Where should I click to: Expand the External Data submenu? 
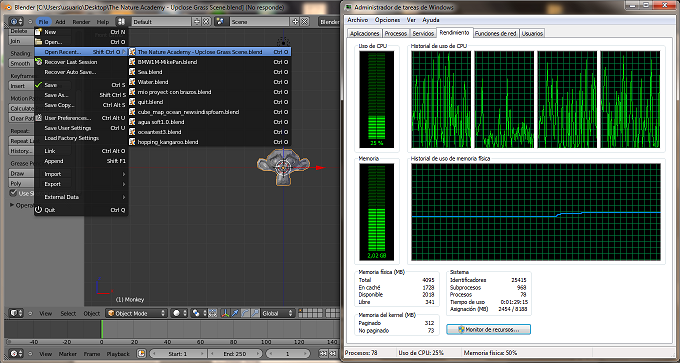pyautogui.click(x=81, y=197)
